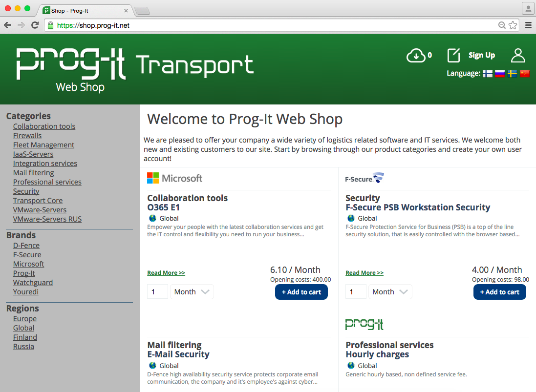Select the Europe region
The height and width of the screenshot is (392, 536).
(x=24, y=318)
